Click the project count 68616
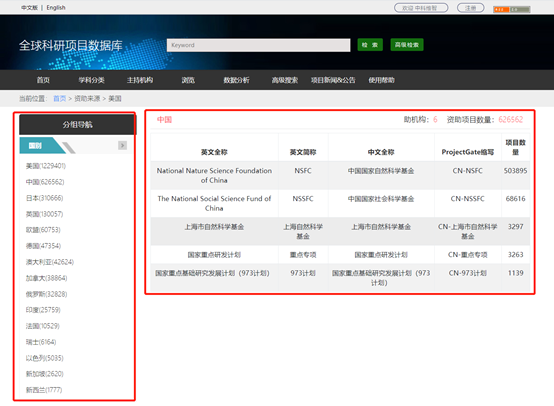Screen dimensions: 554x406 (515, 199)
